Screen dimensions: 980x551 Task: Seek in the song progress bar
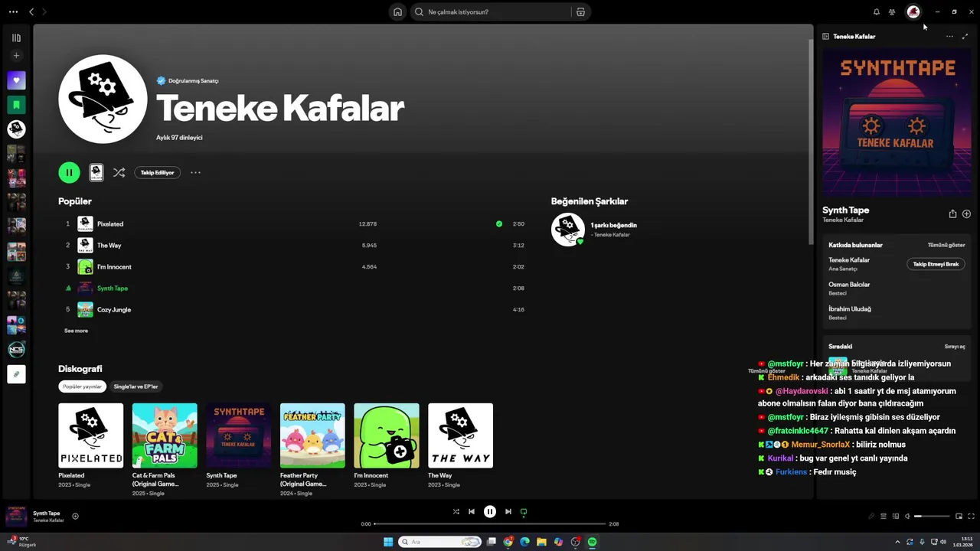click(x=489, y=524)
